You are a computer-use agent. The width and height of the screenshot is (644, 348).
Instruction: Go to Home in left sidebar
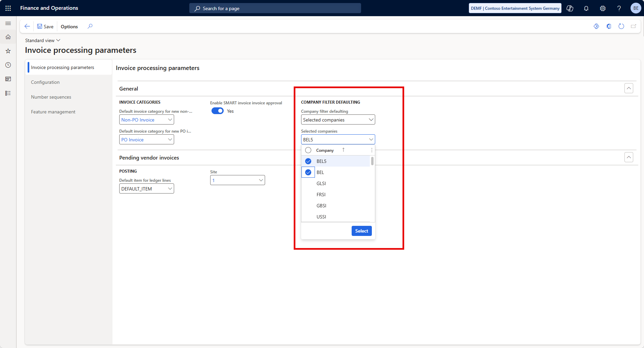8,37
